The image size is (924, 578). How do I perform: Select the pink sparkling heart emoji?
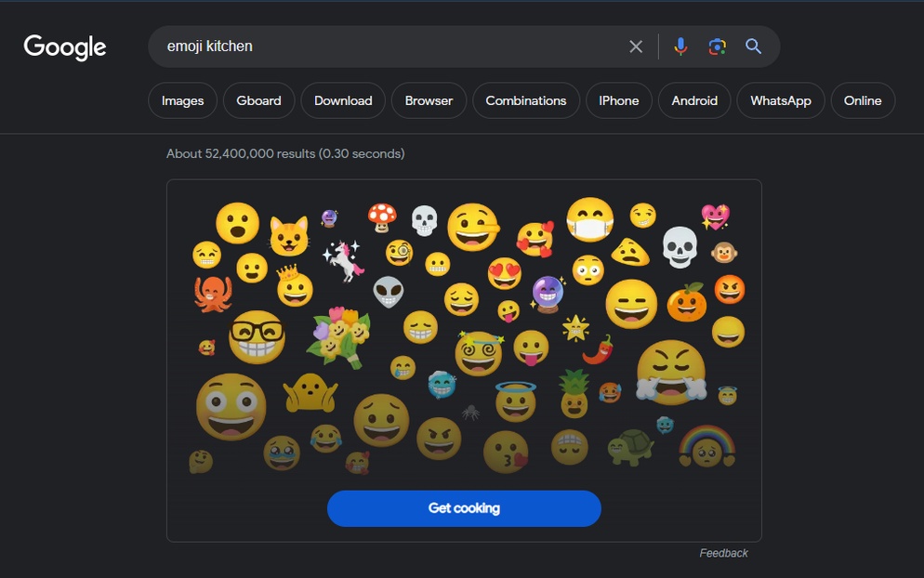716,217
